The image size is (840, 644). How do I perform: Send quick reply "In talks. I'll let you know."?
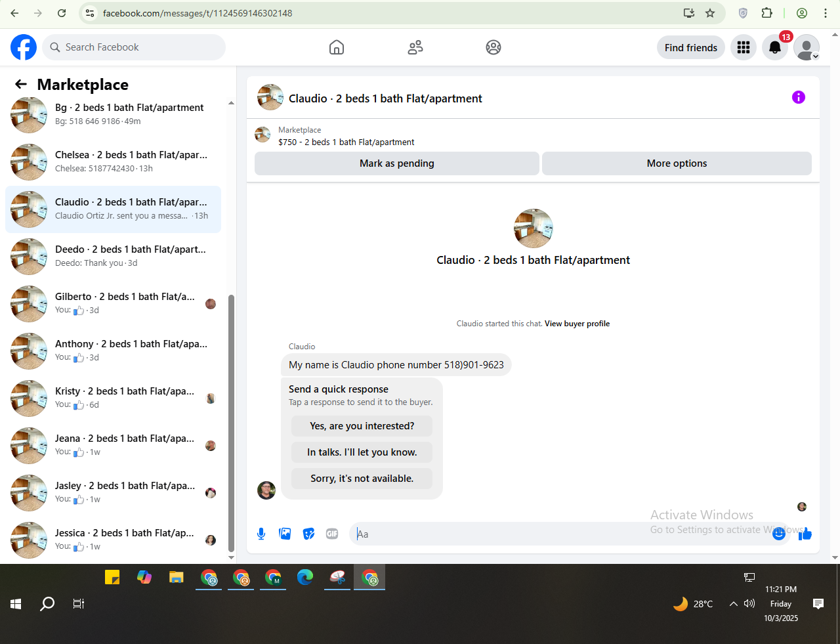click(x=362, y=452)
